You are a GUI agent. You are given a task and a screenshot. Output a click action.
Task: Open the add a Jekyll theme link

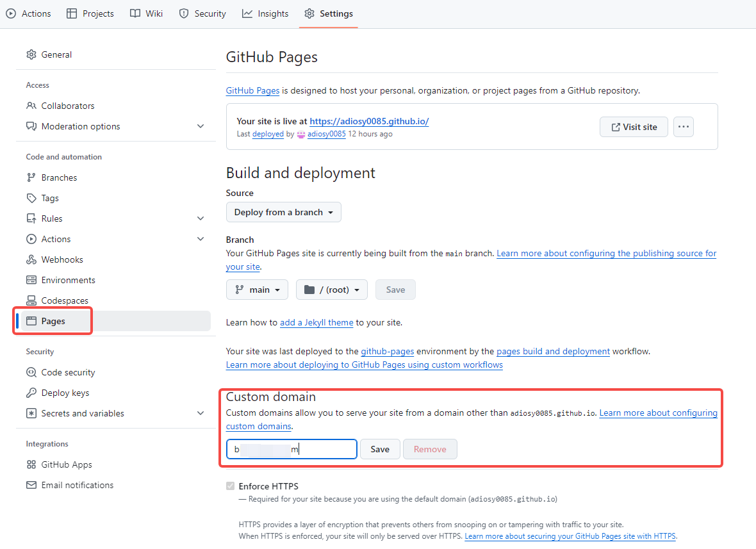tap(316, 322)
